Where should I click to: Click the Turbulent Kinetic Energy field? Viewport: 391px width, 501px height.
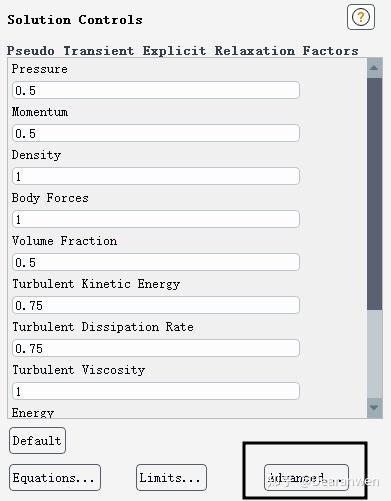coord(156,305)
